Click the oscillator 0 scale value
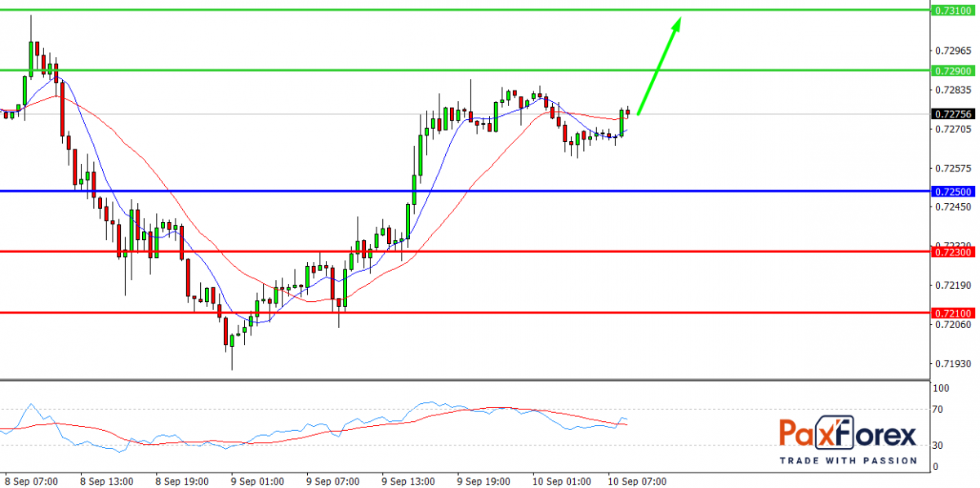The width and height of the screenshot is (980, 488). (x=936, y=467)
